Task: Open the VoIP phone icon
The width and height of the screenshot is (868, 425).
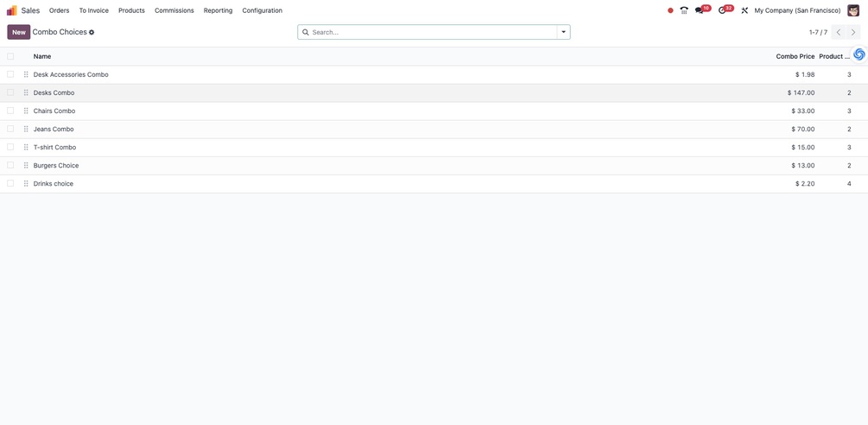Action: [x=684, y=10]
